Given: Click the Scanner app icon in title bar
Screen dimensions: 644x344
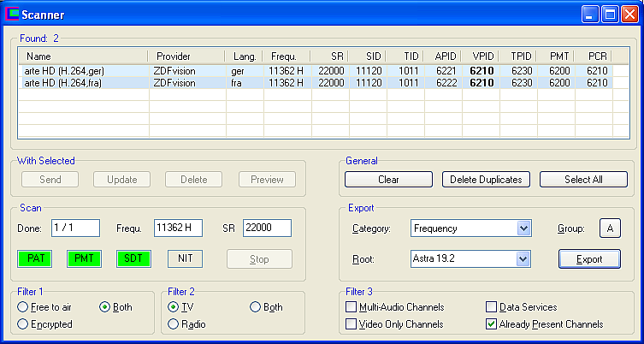Looking at the screenshot, I should (13, 15).
